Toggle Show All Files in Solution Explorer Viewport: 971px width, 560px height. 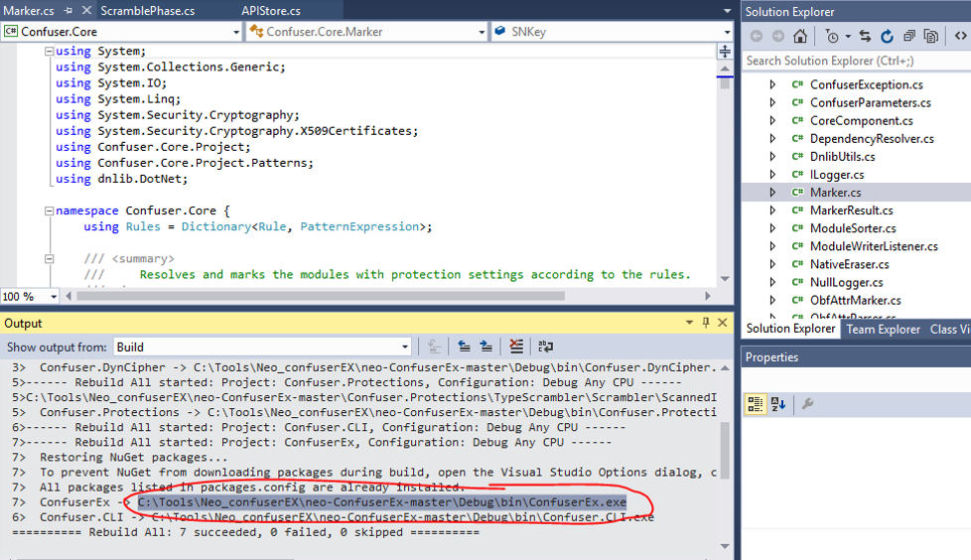930,37
